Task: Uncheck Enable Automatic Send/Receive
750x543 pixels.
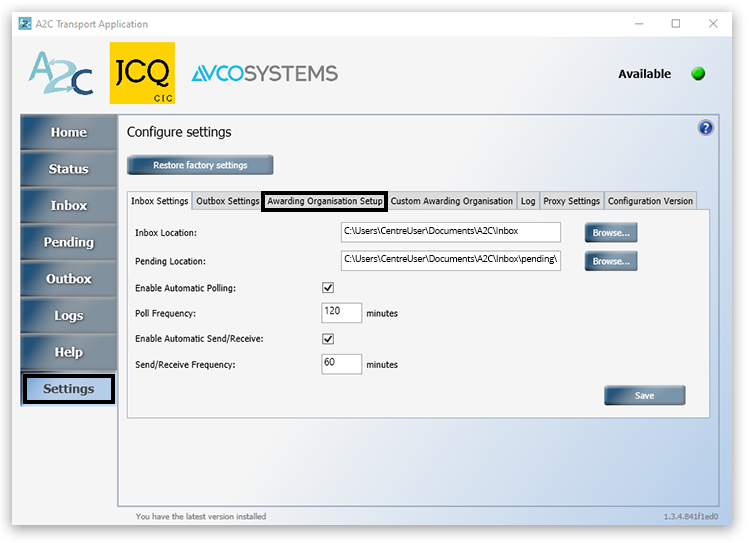Action: point(328,339)
